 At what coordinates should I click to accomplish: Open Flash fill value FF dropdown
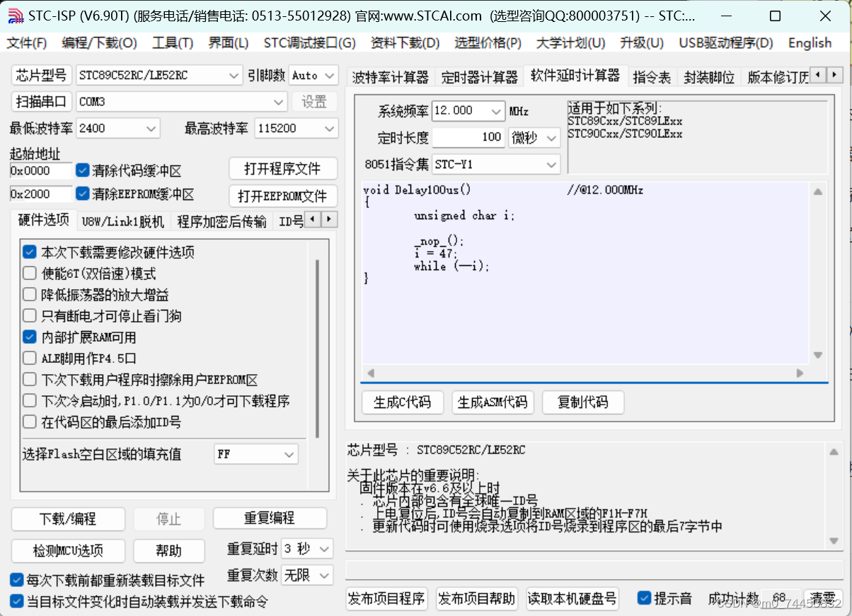coord(256,454)
